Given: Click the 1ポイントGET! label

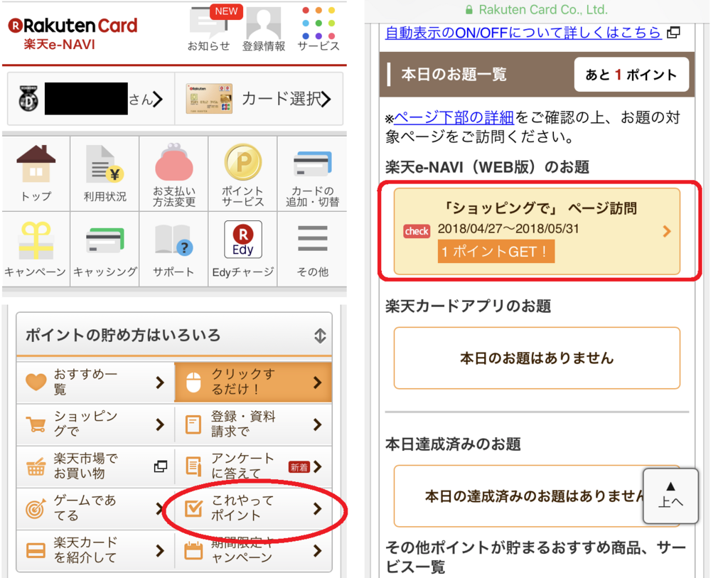Looking at the screenshot, I should click(x=496, y=252).
